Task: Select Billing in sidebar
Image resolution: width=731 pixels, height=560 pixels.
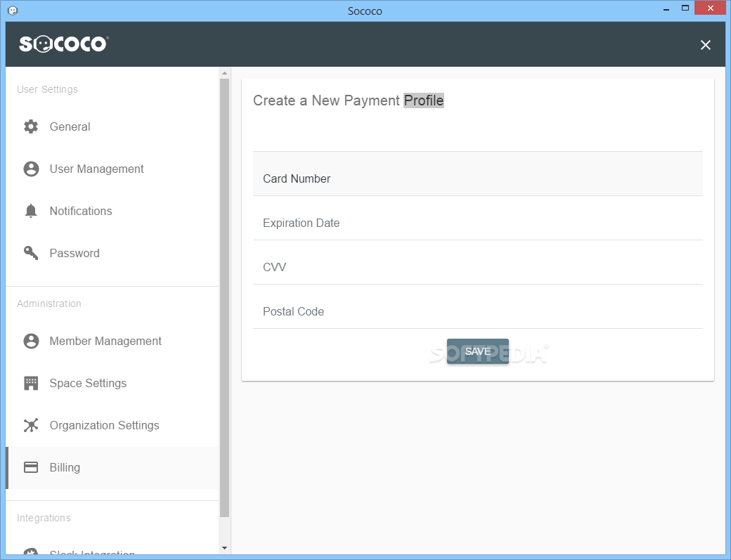Action: coord(112,468)
